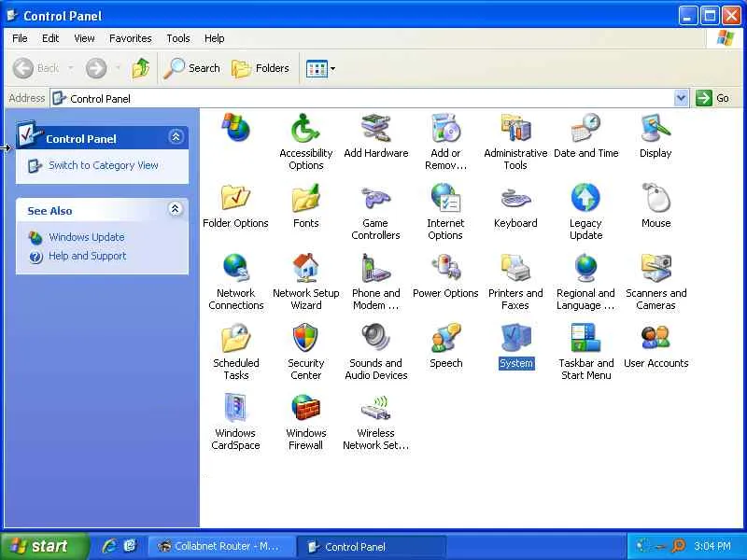Open the Back button history dropdown

click(x=71, y=68)
